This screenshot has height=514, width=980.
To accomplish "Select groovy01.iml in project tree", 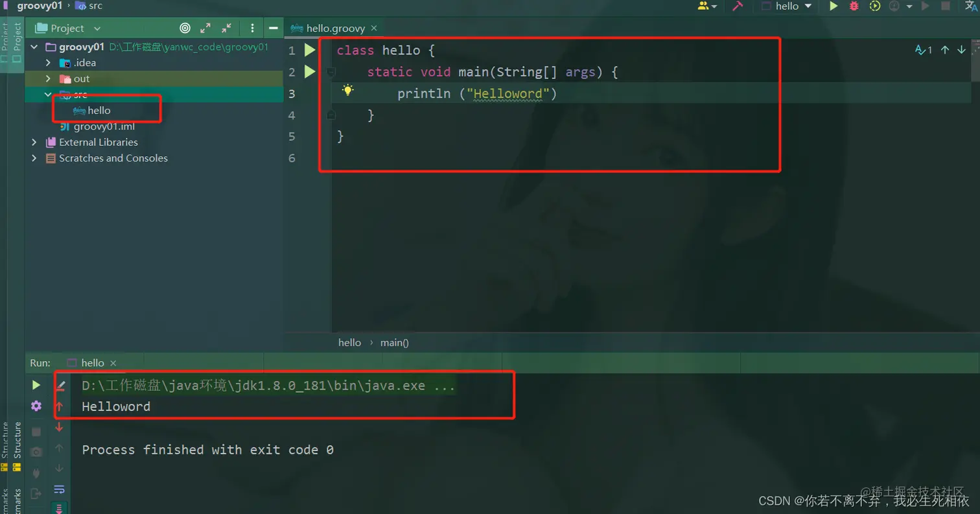I will click(x=97, y=126).
